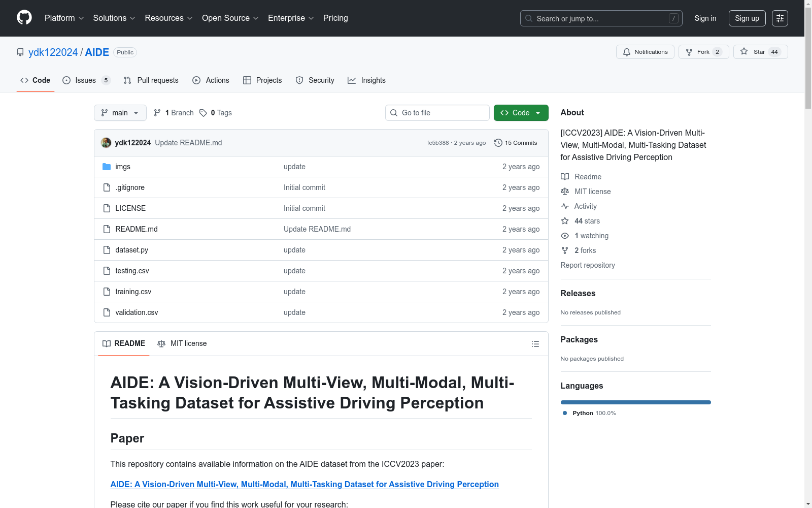812x508 pixels.
Task: Switch to the Issues tab
Action: tap(86, 80)
